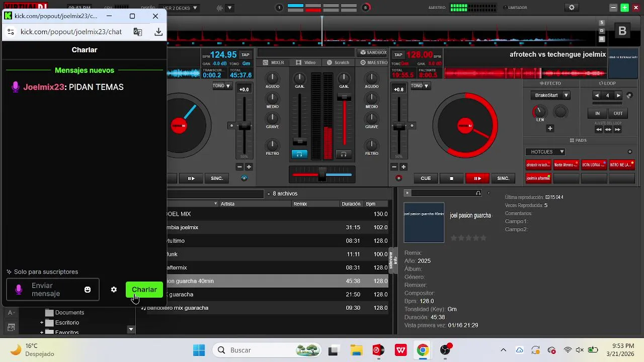
Task: Click right deck TAP button
Action: tap(398, 55)
